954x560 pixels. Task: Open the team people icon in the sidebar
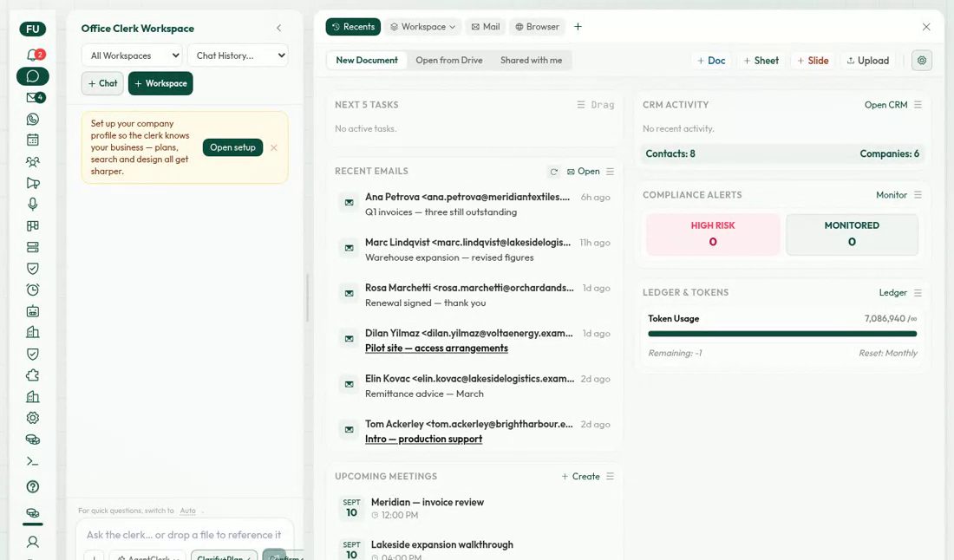(33, 162)
